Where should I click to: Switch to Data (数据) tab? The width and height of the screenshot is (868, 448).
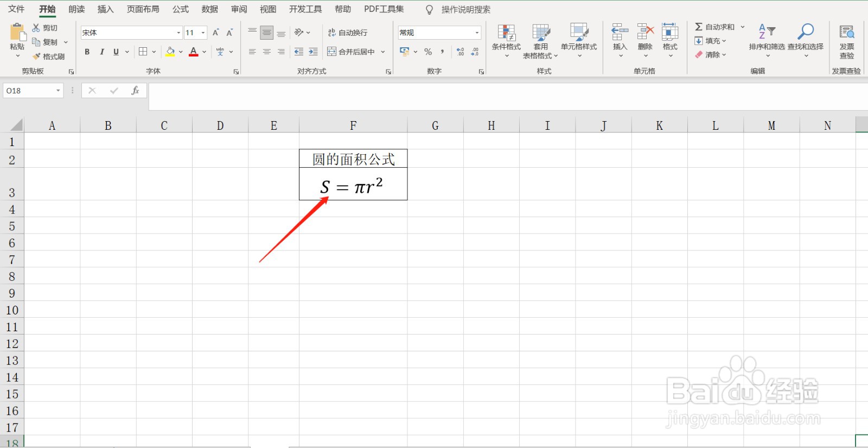coord(210,9)
